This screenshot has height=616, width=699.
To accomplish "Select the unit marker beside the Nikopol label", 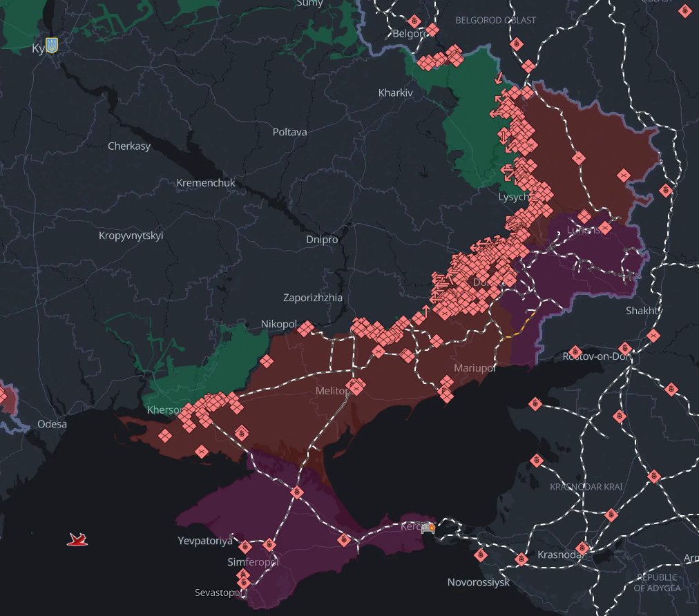I will pyautogui.click(x=306, y=329).
